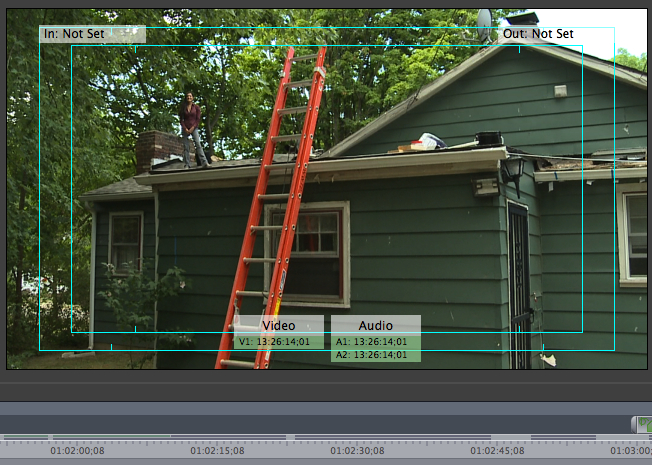The image size is (652, 465).
Task: Jump to 01:02:30;08 on the timeline ruler
Action: pos(357,451)
